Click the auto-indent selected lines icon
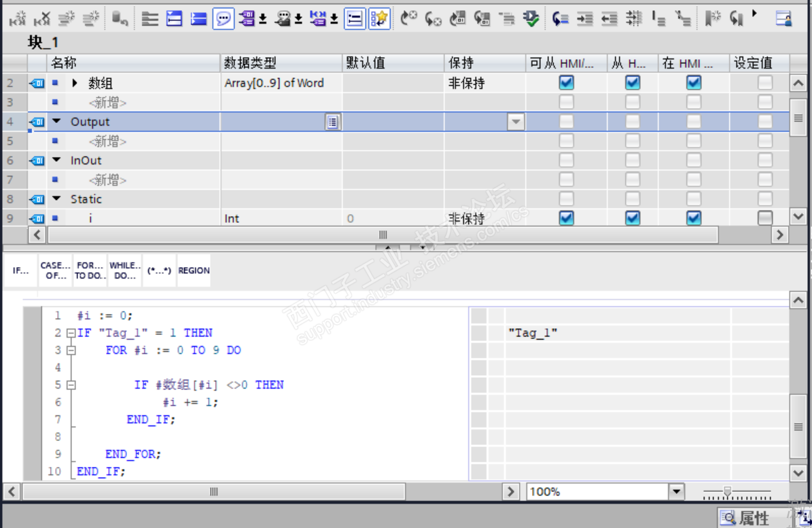 coord(633,19)
